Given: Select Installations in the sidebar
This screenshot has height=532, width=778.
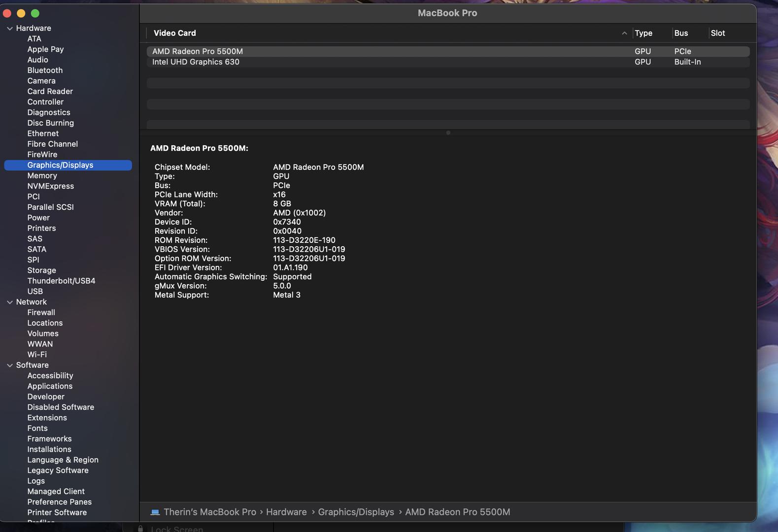Looking at the screenshot, I should pyautogui.click(x=49, y=449).
